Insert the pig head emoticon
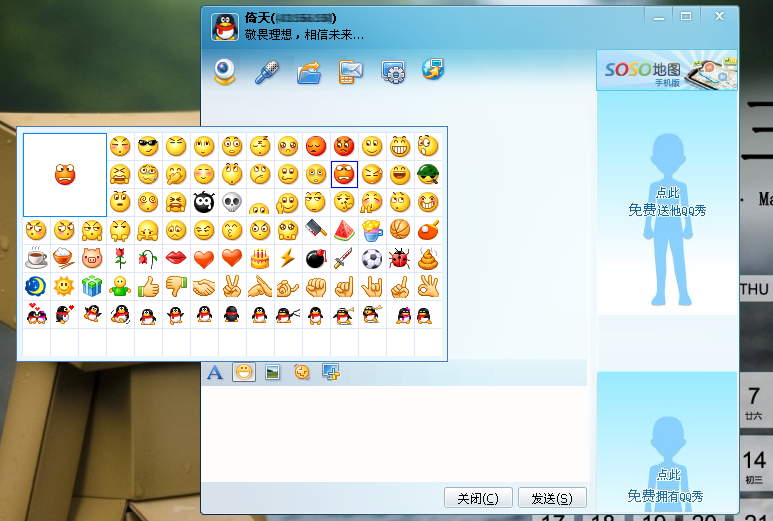Screen dimensions: 773x521 (92, 258)
